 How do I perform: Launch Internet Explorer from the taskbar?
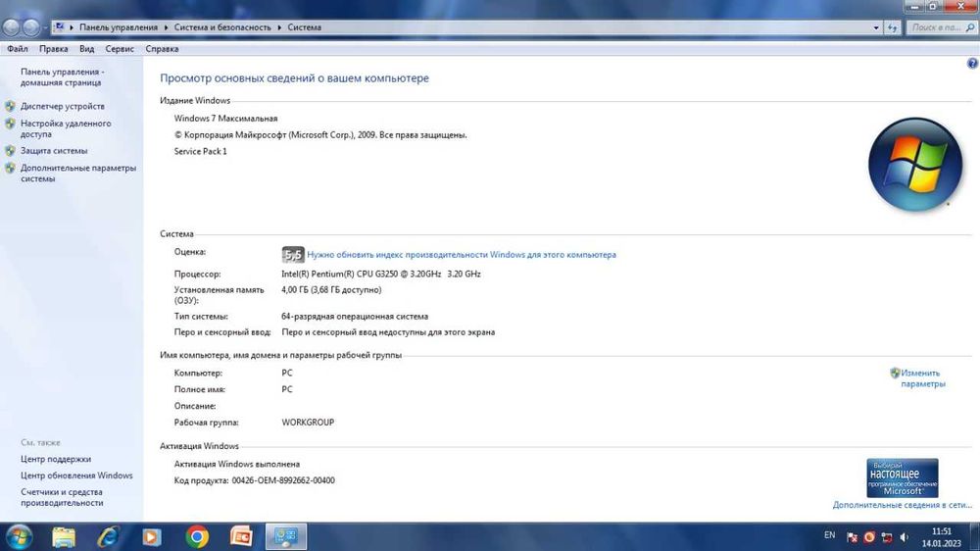[108, 537]
